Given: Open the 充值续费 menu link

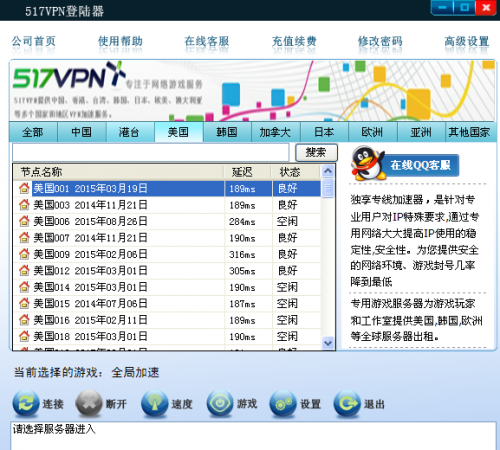Looking at the screenshot, I should coord(294,41).
